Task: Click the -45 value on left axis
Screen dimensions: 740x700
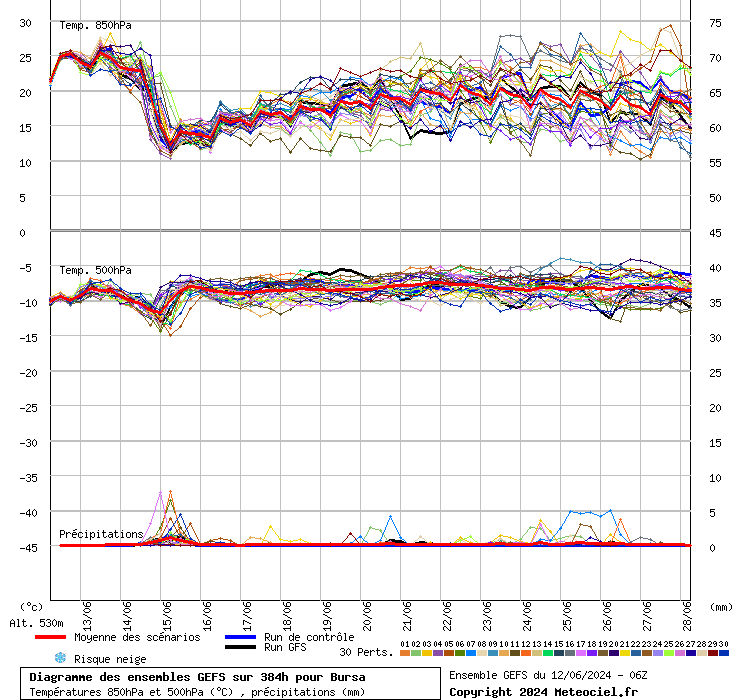Action: [28, 548]
